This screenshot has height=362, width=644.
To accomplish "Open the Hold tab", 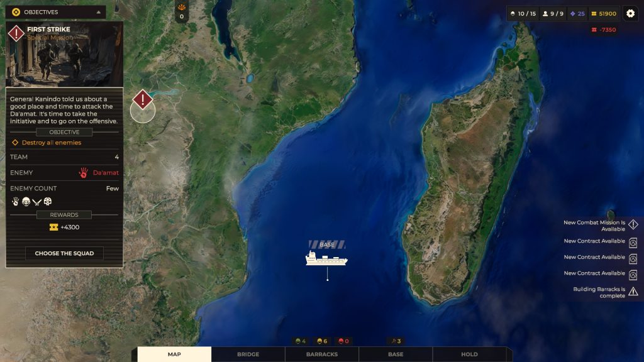I will click(469, 354).
